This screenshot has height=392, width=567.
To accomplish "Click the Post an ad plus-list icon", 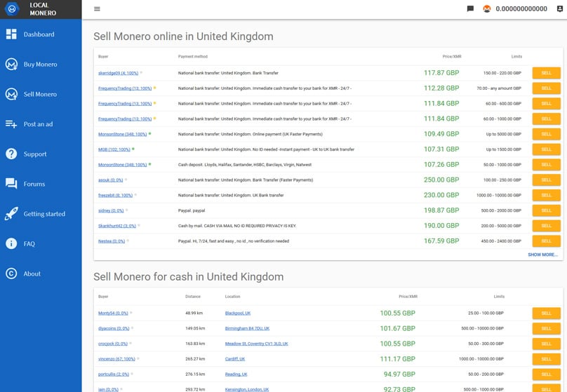I will [11, 124].
